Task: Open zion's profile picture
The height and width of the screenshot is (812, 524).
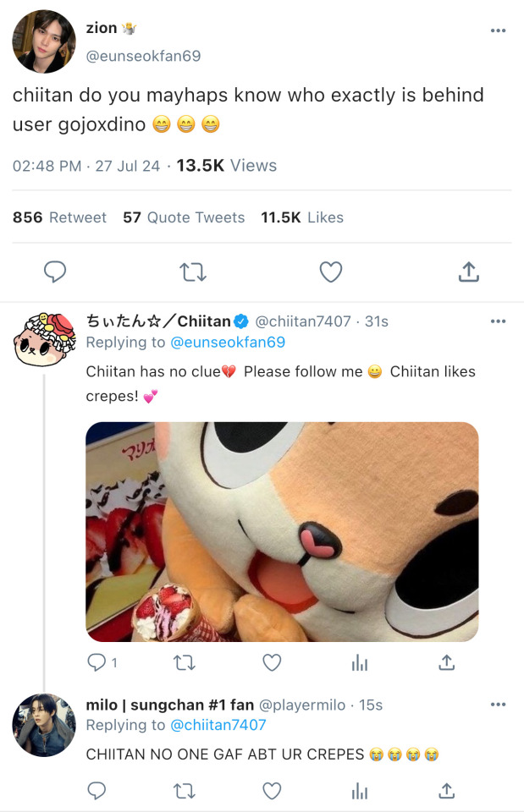Action: [44, 41]
